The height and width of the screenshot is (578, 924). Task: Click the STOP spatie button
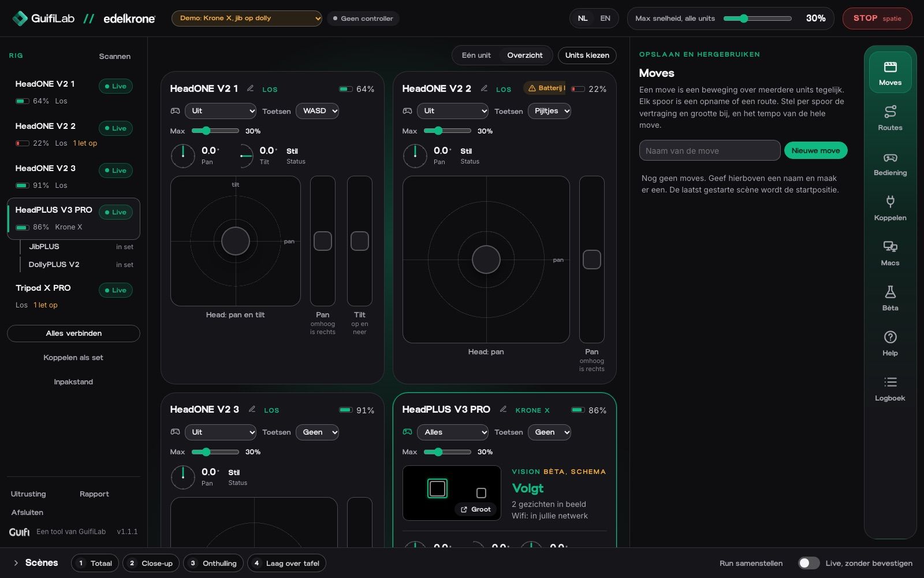click(x=877, y=18)
